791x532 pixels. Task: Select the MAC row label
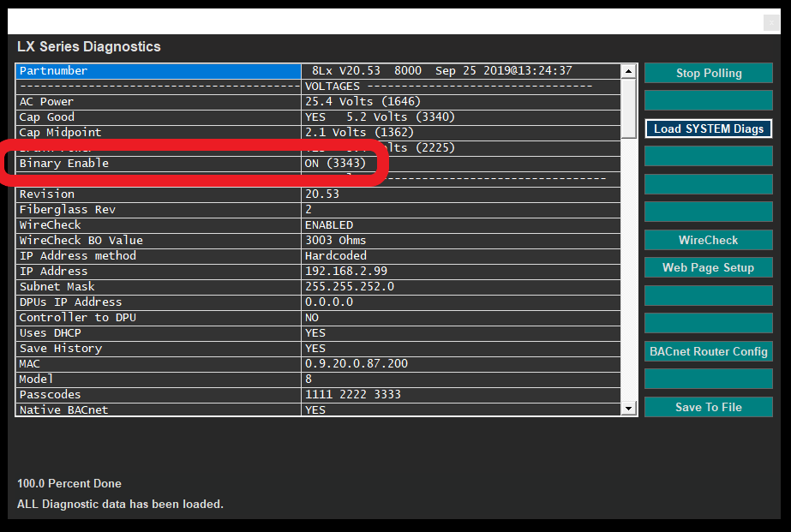tap(29, 363)
